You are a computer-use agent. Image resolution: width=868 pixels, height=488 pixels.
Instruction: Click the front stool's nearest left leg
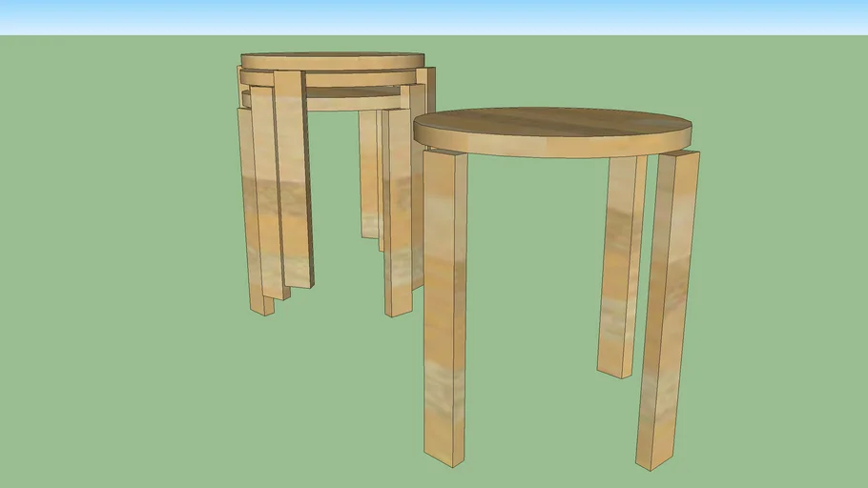pyautogui.click(x=444, y=305)
